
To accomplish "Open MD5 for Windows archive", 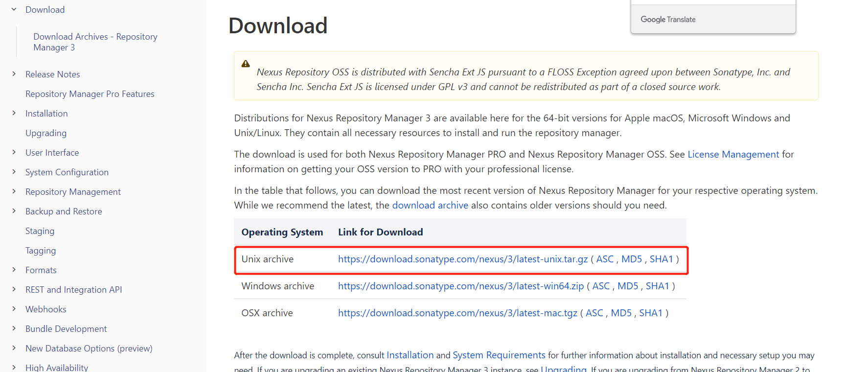I will [628, 286].
